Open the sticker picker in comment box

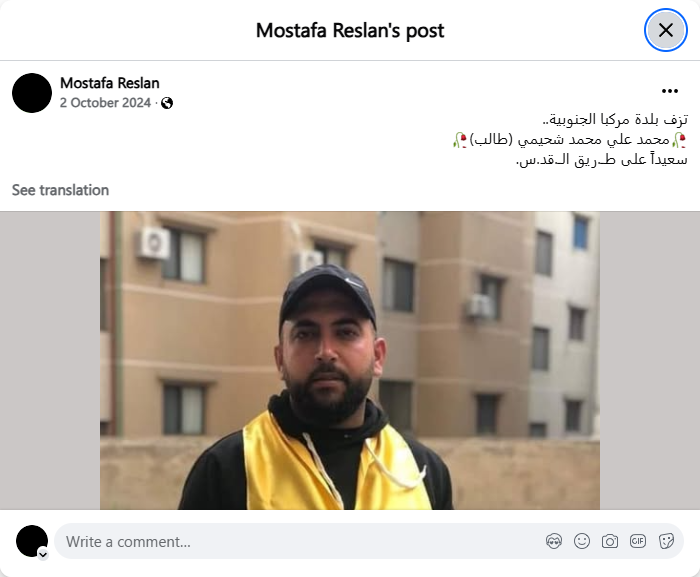pyautogui.click(x=666, y=541)
